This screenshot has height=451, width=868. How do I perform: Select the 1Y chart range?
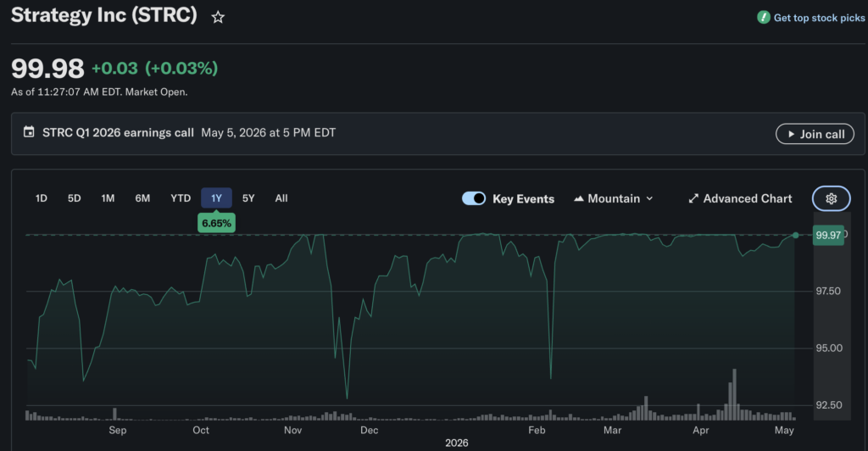[216, 198]
